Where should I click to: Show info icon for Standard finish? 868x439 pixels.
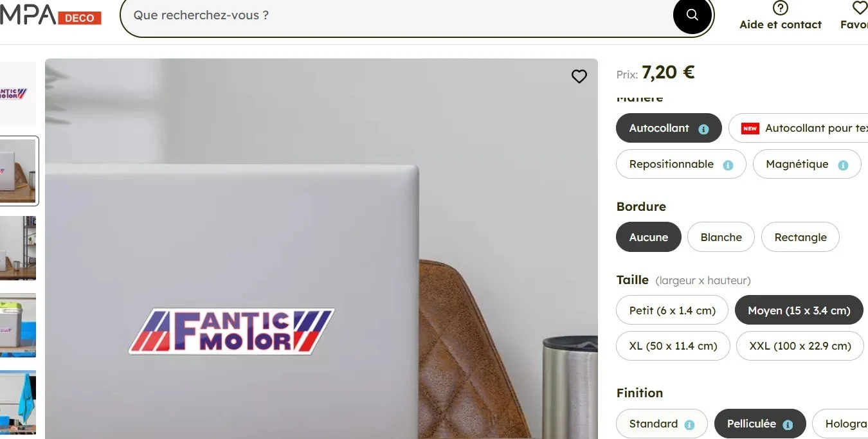click(x=689, y=425)
